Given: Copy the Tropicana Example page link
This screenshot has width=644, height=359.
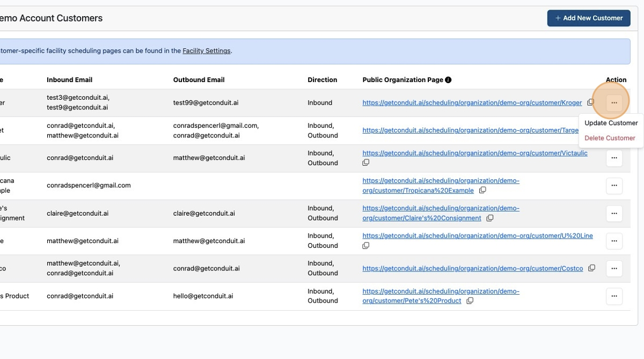Looking at the screenshot, I should (x=482, y=191).
